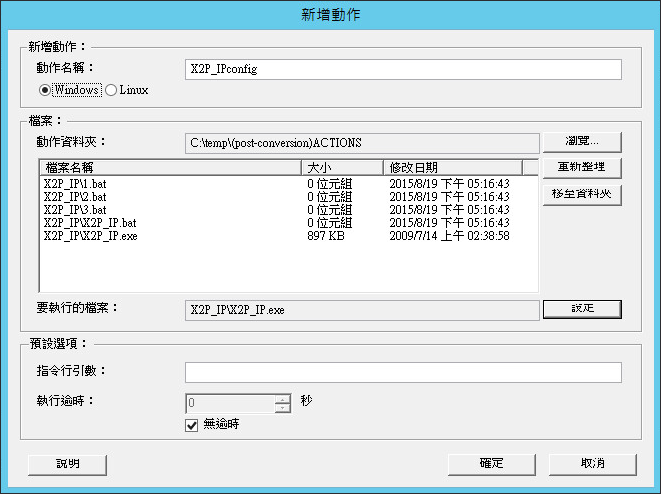Sort by the 檔案名稱 column header
The width and height of the screenshot is (661, 494).
click(x=170, y=168)
